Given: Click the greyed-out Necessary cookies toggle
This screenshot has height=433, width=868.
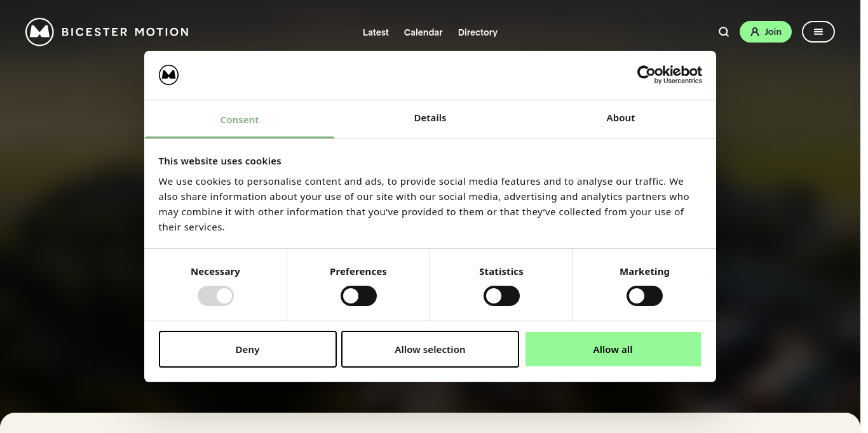Looking at the screenshot, I should click(x=215, y=296).
